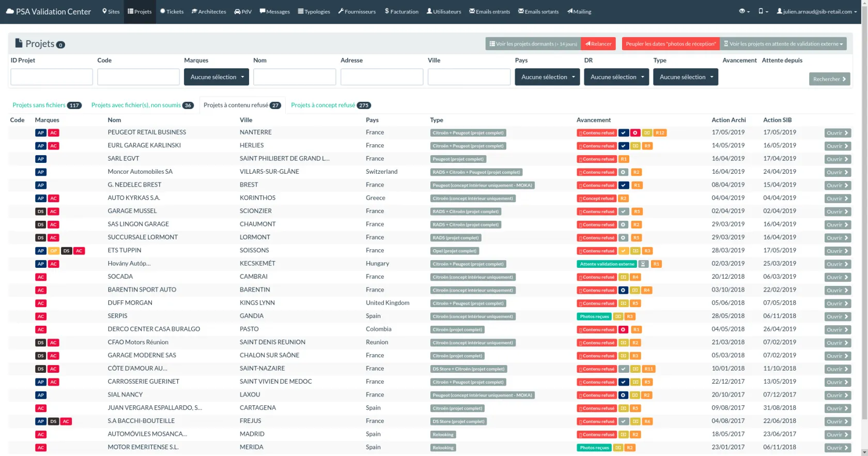Expand the Pays filter dropdown

[x=547, y=77]
